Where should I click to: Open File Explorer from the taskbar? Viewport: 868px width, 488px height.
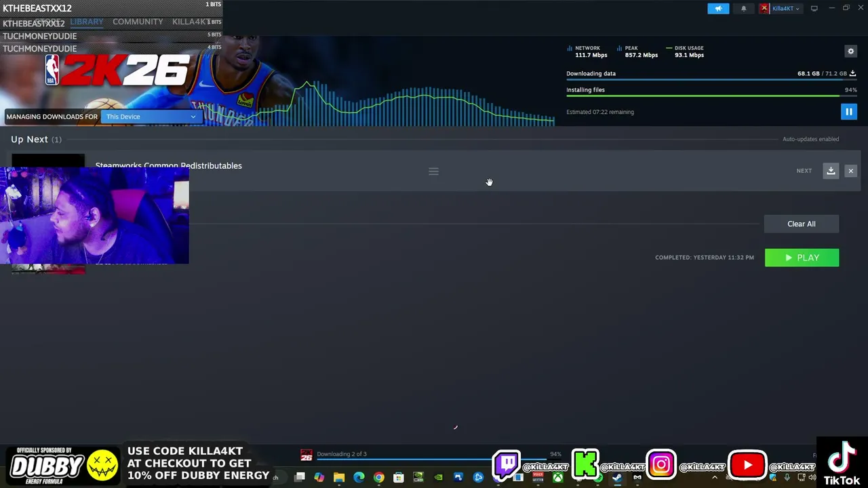[x=339, y=477]
